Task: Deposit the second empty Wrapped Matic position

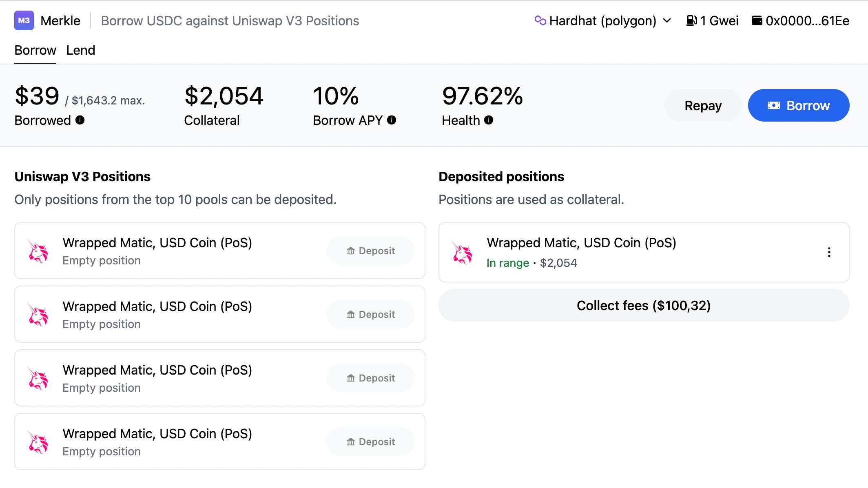Action: 370,314
